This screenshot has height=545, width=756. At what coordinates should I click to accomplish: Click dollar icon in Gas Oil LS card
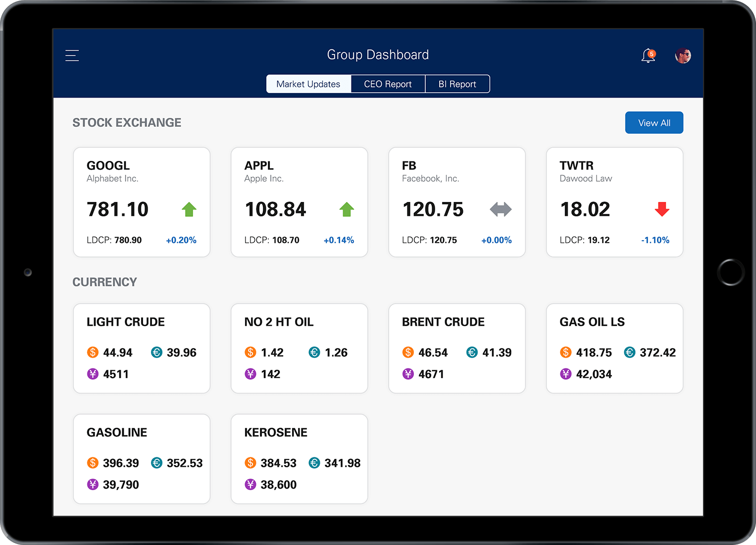566,352
